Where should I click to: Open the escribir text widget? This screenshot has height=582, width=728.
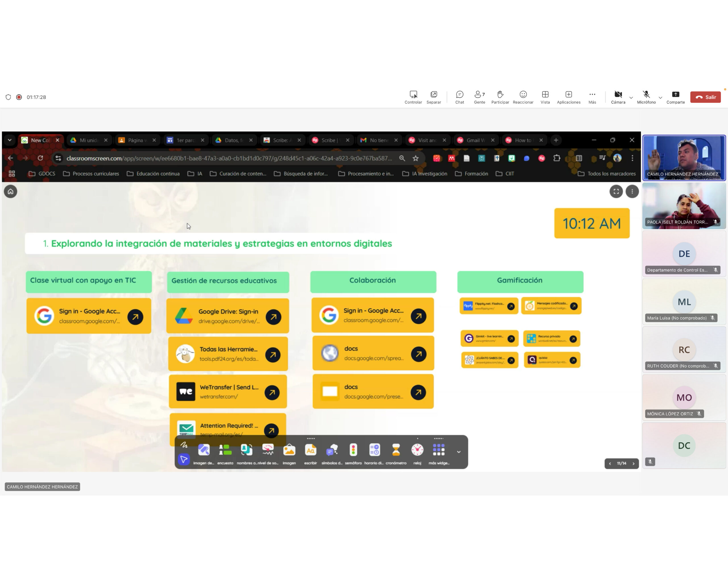tap(311, 454)
